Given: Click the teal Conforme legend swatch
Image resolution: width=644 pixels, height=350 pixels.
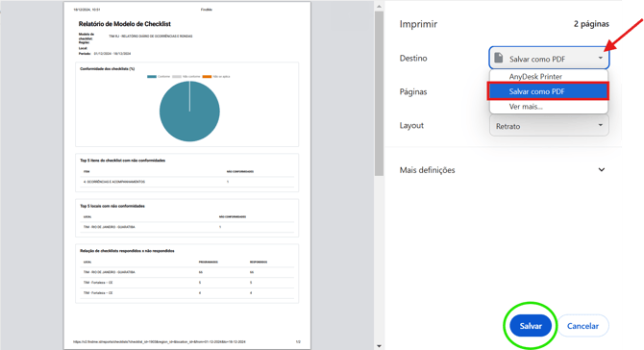Looking at the screenshot, I should [152, 76].
